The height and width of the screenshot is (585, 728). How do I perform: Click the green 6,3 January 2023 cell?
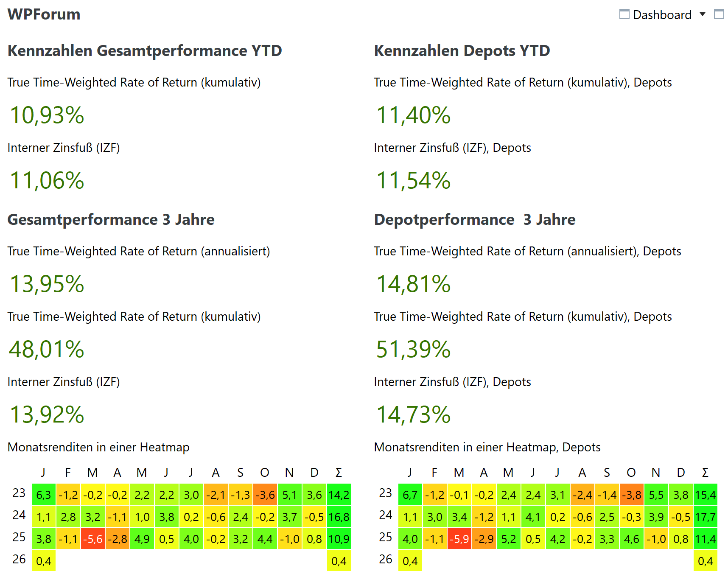(43, 495)
